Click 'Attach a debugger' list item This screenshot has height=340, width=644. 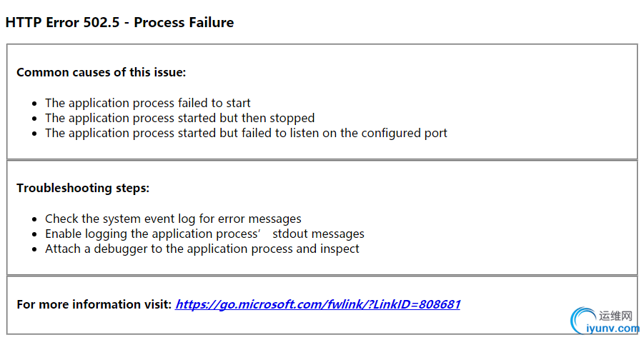coord(202,249)
